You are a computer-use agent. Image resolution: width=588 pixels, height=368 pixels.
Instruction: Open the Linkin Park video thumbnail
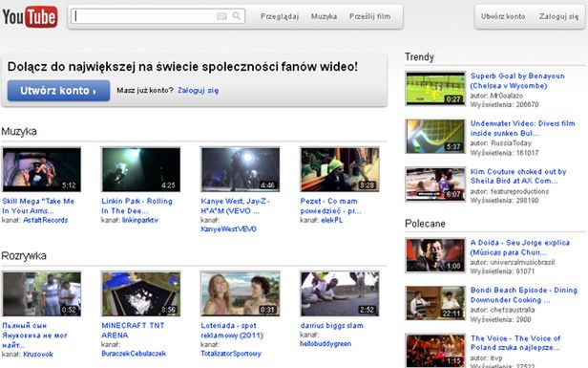coord(140,169)
